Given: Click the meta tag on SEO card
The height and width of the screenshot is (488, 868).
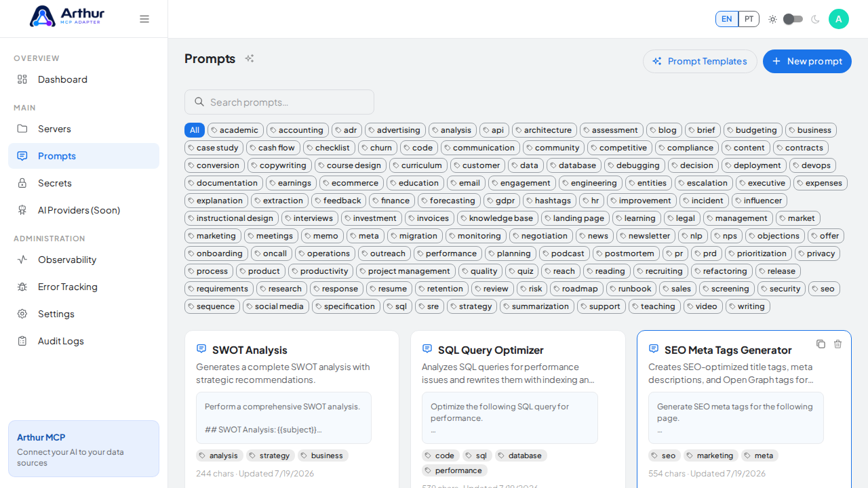Looking at the screenshot, I should click(759, 455).
